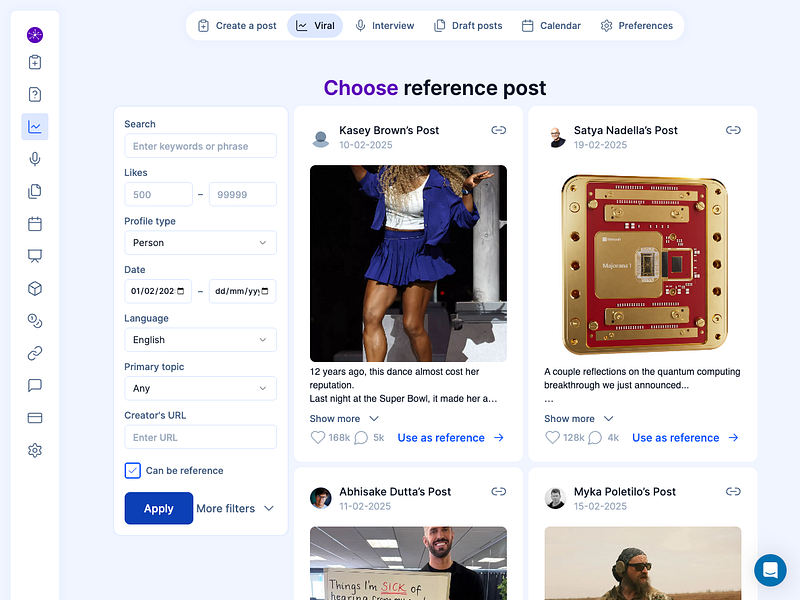
Task: Open the settings gear sidebar icon
Action: coord(35,450)
